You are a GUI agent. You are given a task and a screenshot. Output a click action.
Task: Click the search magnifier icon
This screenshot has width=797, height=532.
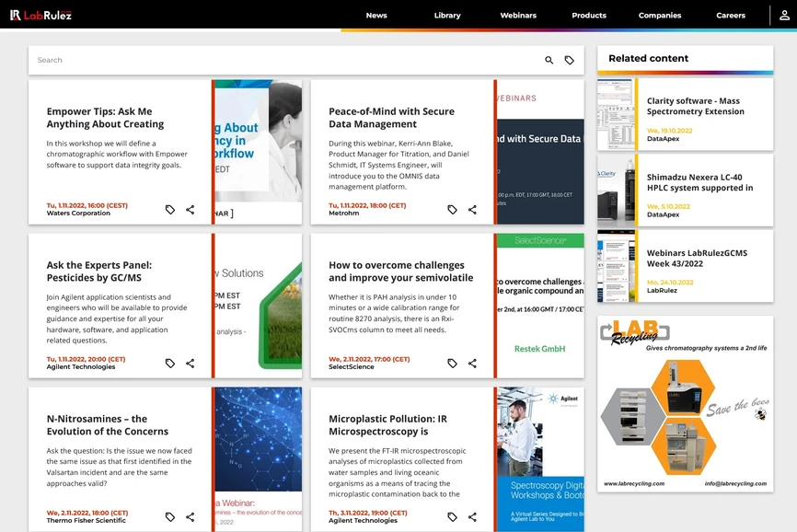[x=549, y=60]
